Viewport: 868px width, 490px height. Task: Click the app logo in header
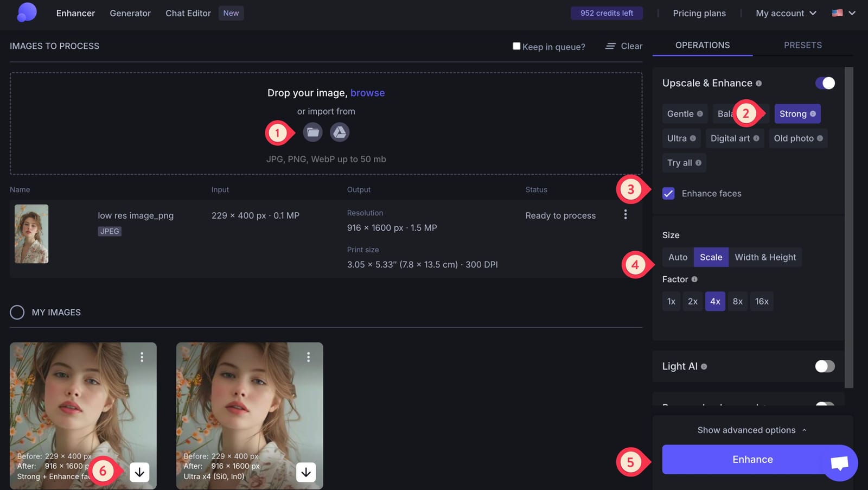click(x=27, y=12)
